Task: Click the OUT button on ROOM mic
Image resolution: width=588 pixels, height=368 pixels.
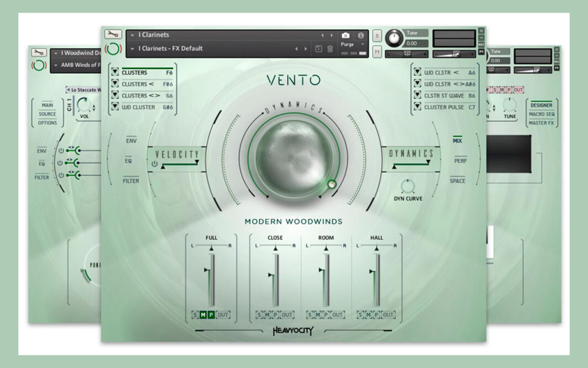Action: click(x=338, y=315)
